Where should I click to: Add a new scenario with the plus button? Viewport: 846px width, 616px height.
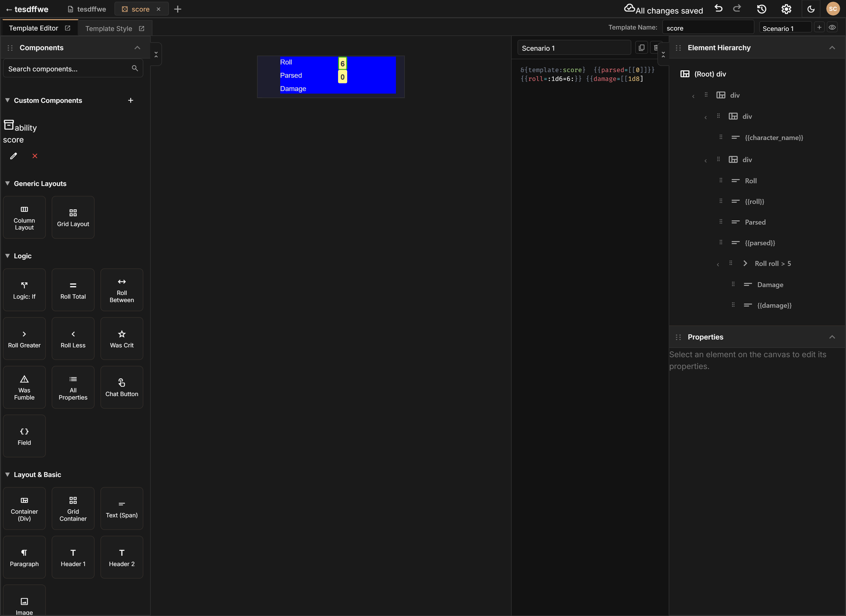pyautogui.click(x=819, y=27)
